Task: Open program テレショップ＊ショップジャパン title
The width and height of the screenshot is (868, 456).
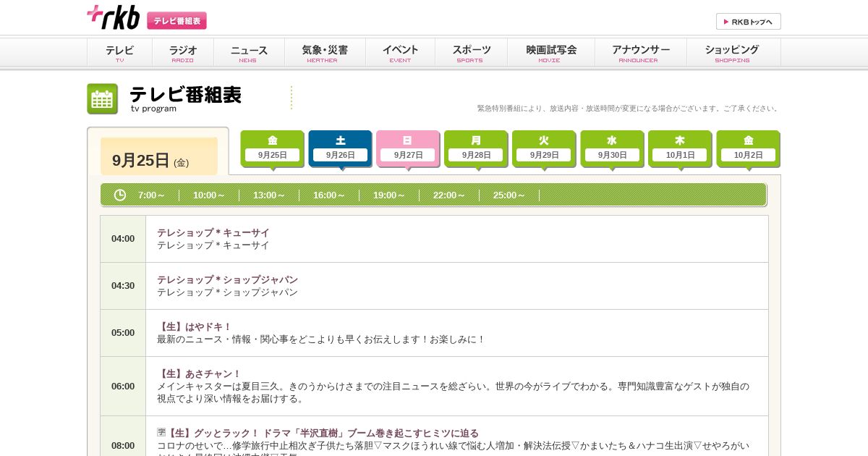Action: point(228,279)
